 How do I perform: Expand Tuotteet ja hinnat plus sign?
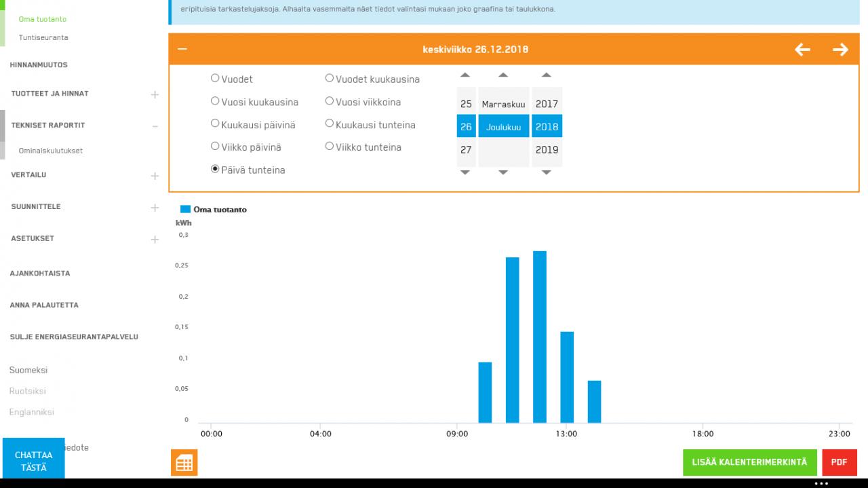[x=155, y=94]
